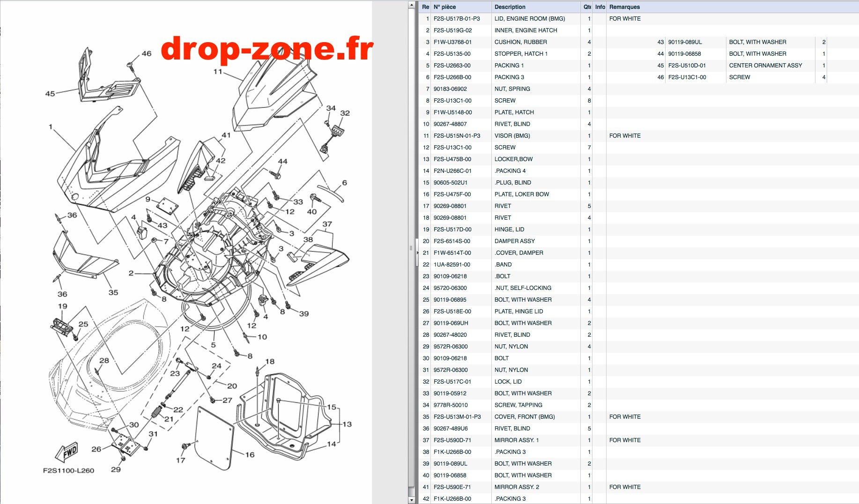This screenshot has height=504, width=859.
Task: Select the 'MIRROR ASSY. 2' row
Action: 638,487
